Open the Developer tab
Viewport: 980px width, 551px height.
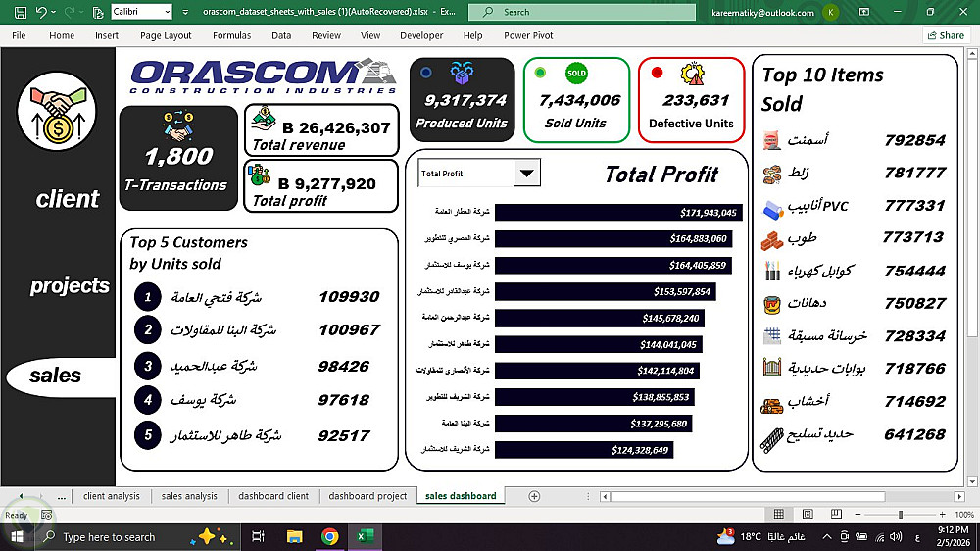coord(421,35)
